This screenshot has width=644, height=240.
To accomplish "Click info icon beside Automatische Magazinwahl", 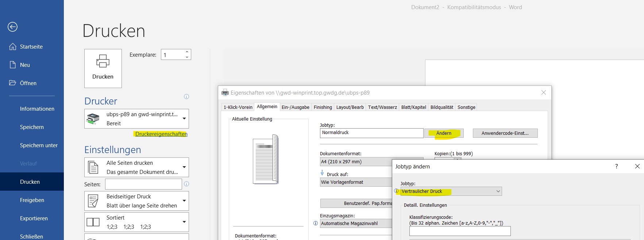I will 316,223.
